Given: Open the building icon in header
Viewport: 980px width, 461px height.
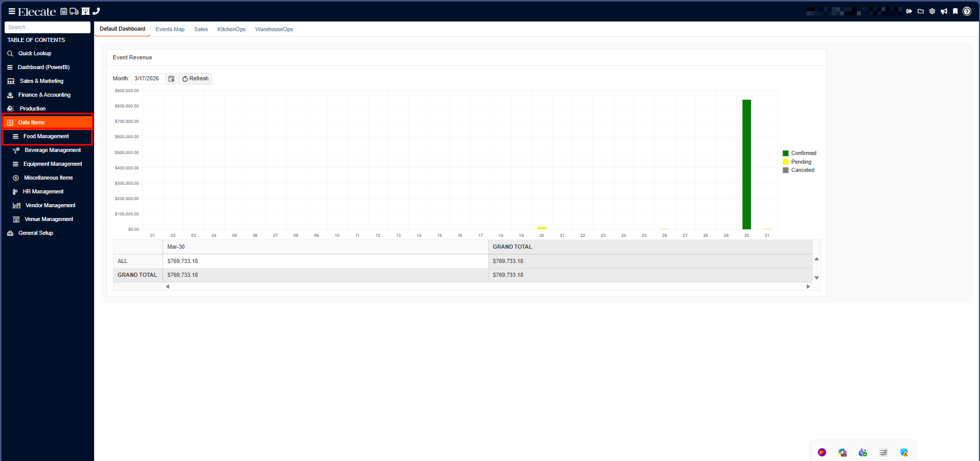Looking at the screenshot, I should click(85, 11).
